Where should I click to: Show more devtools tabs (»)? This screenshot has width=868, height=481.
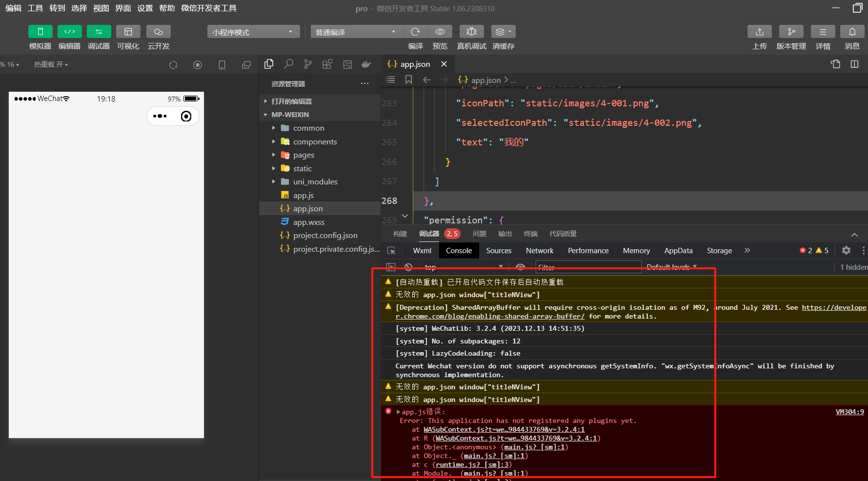(747, 250)
